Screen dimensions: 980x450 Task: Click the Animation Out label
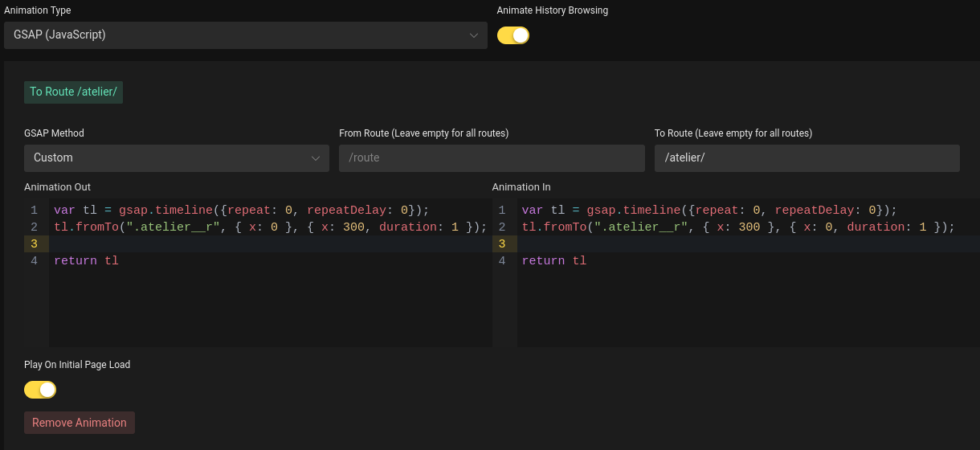pos(57,187)
